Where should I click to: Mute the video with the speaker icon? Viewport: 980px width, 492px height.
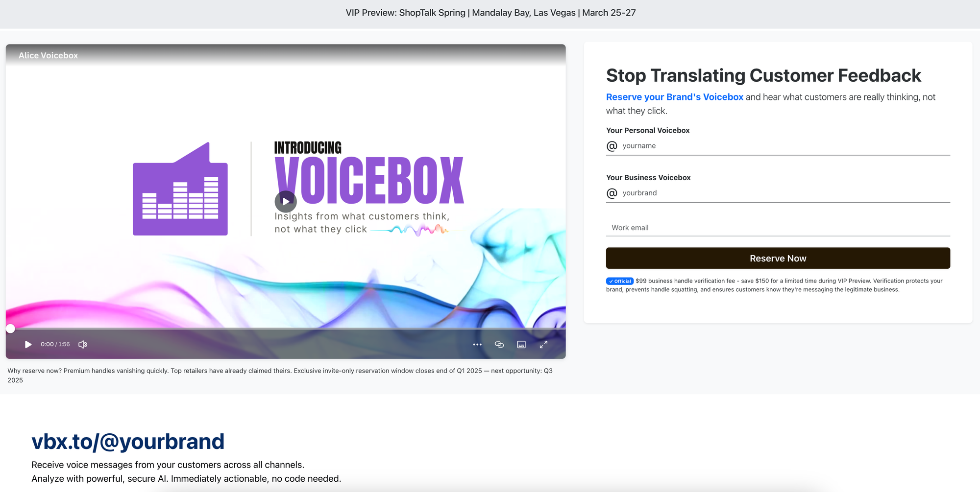[x=83, y=345]
